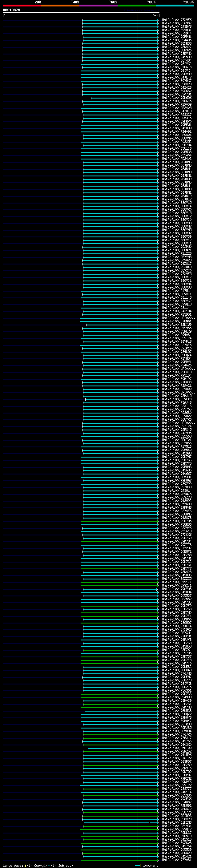This screenshot has width=197, height=868.
Task: Select label UniRef100_P29059
Action: 176,104
